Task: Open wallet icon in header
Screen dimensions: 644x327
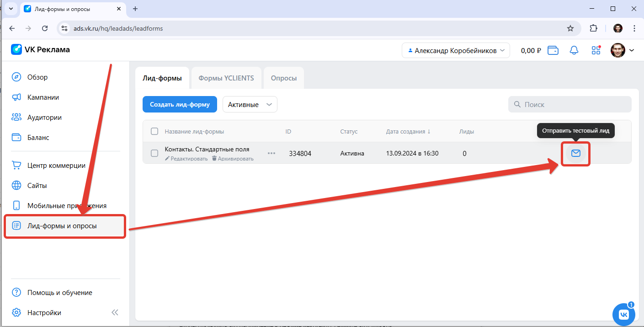Action: 553,50
